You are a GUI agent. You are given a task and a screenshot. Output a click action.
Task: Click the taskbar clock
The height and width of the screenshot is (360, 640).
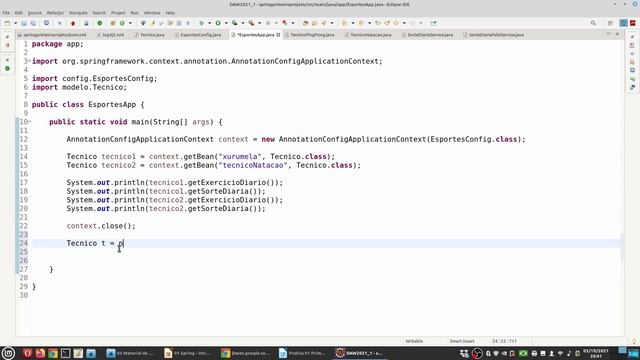tap(596, 353)
